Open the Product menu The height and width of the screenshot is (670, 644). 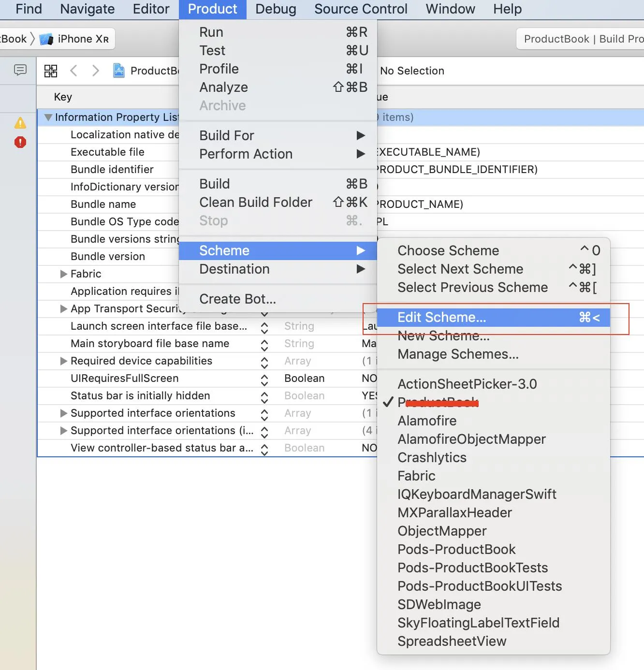(213, 9)
